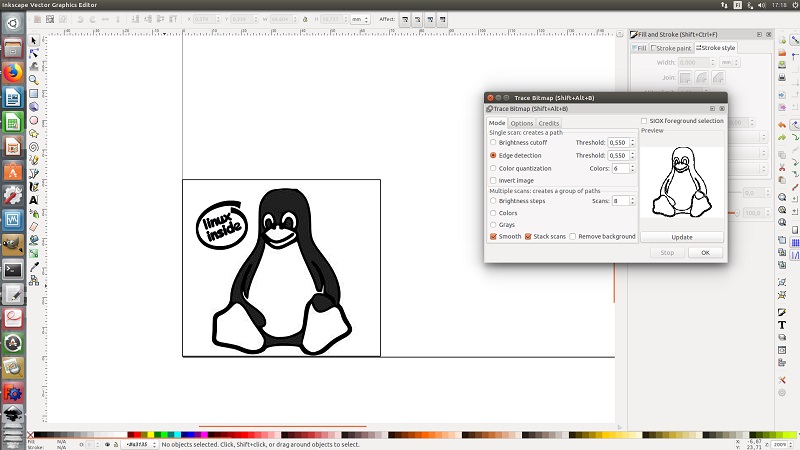Uncheck the Smooth checkbox
This screenshot has height=450, width=800.
tap(493, 236)
